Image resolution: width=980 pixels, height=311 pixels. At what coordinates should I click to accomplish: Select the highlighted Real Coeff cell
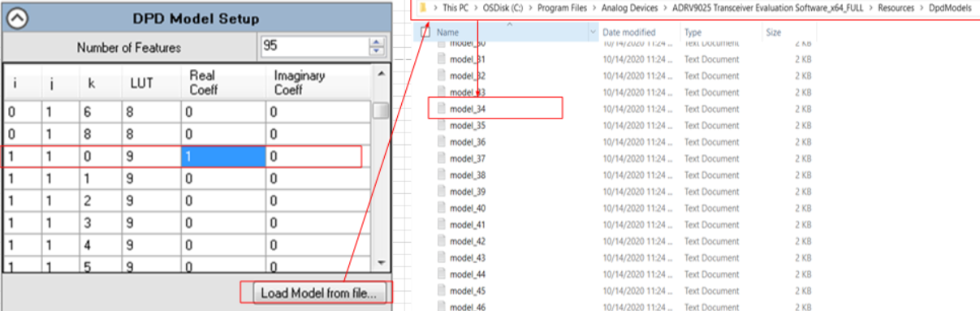coord(222,157)
